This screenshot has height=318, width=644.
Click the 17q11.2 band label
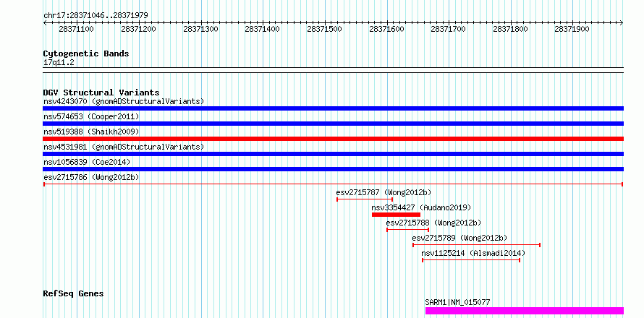(59, 63)
